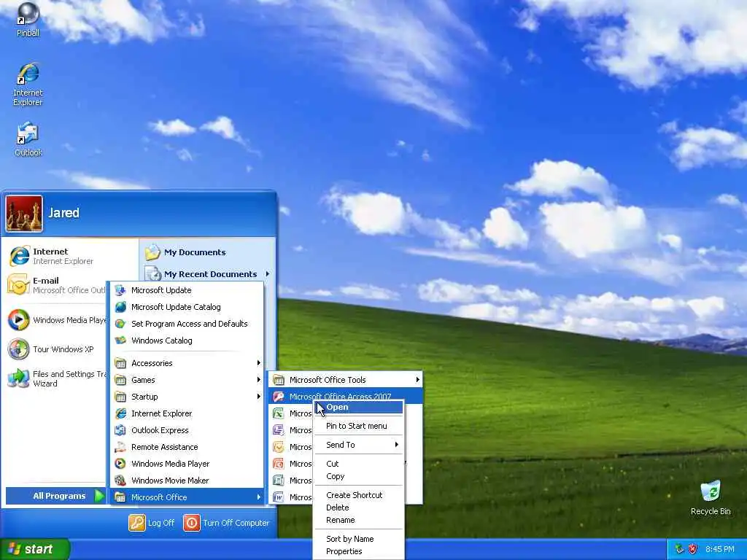This screenshot has width=747, height=560.
Task: Start Windows Media Player from recent list
Action: [56, 320]
